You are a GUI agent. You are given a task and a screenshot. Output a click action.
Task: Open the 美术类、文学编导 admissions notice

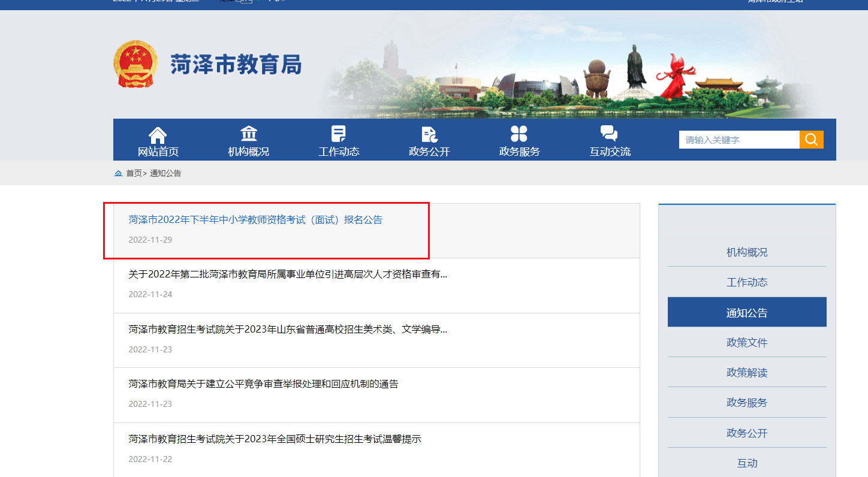(x=288, y=330)
